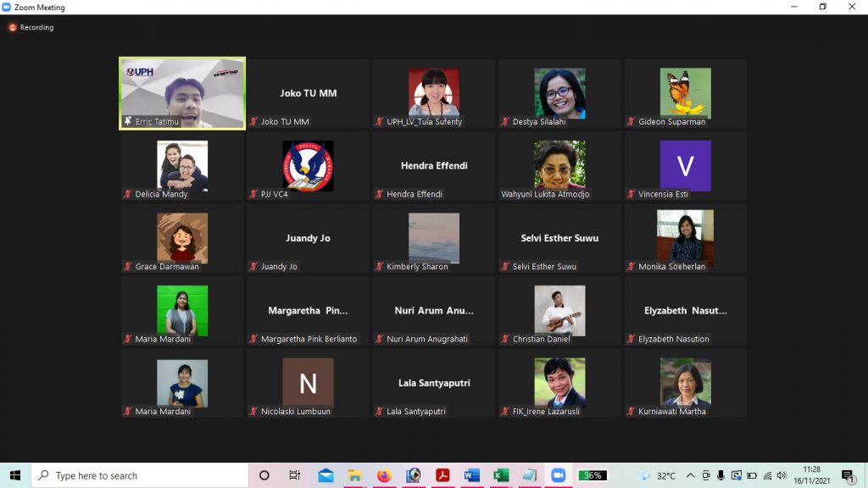Click the Zoom icon in the taskbar
This screenshot has width=868, height=488.
point(558,475)
